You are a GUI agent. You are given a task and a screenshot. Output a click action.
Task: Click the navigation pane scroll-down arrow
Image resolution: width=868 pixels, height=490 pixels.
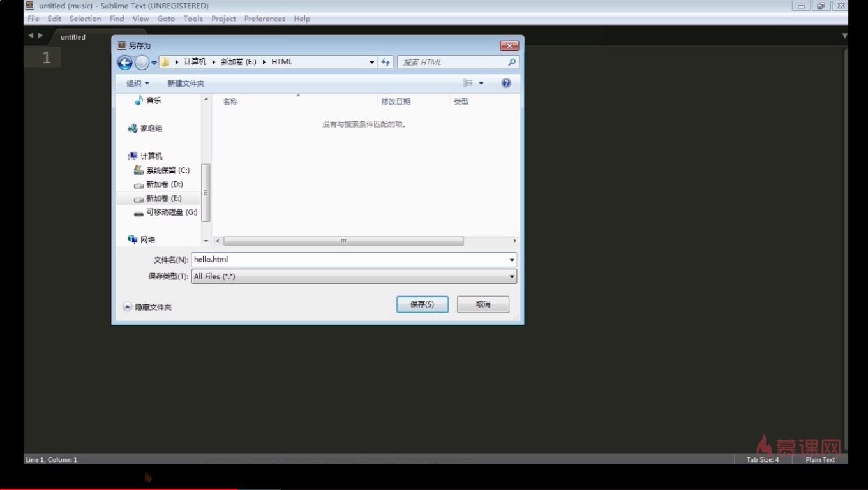[206, 241]
